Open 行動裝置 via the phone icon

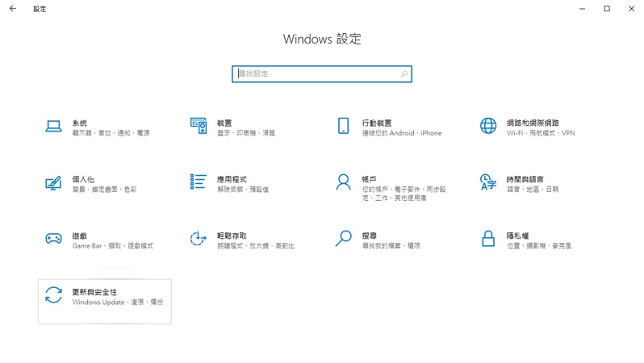tap(343, 126)
